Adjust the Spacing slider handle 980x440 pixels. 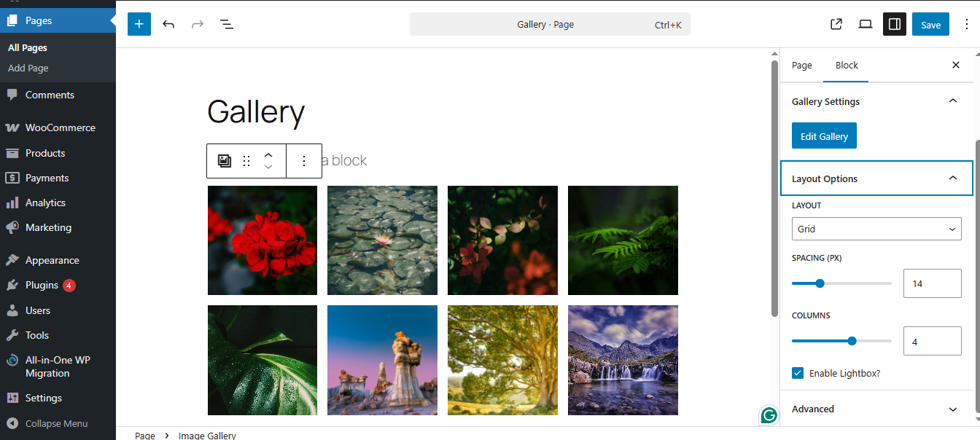click(x=820, y=283)
